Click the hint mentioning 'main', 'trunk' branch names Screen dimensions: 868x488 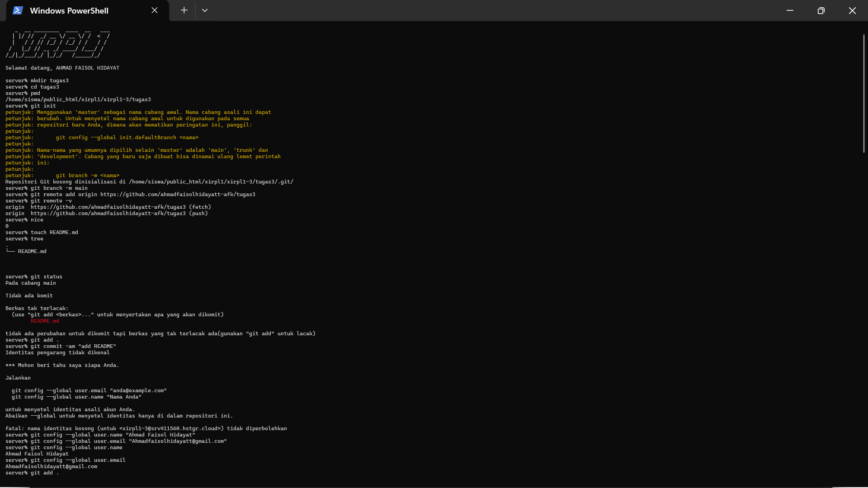137,150
